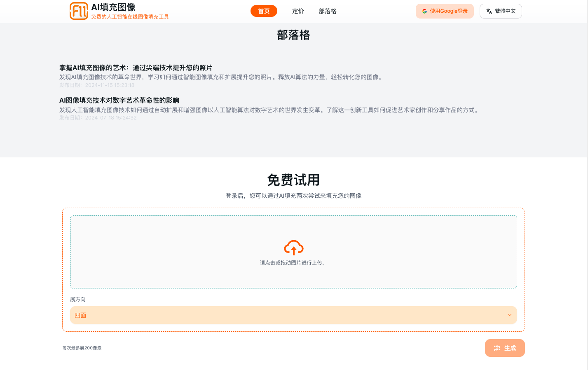Select the 首页 navigation item
The height and width of the screenshot is (370, 588).
point(264,11)
